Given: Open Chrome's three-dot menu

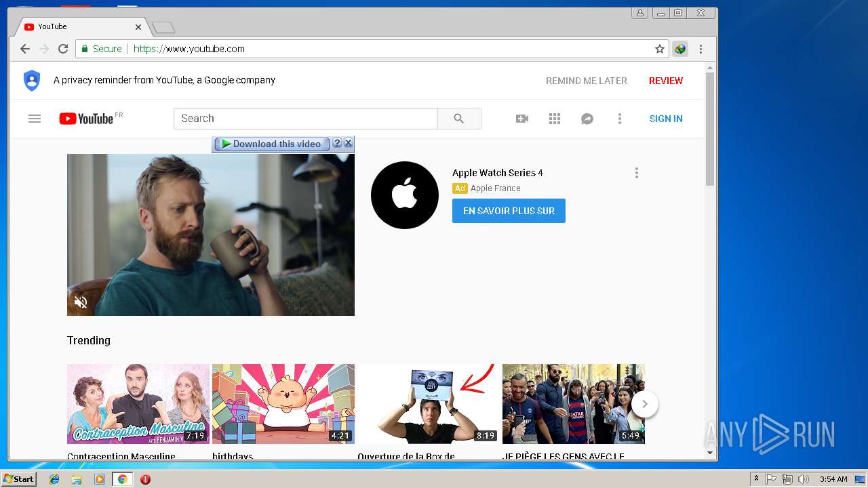Looking at the screenshot, I should pyautogui.click(x=701, y=49).
